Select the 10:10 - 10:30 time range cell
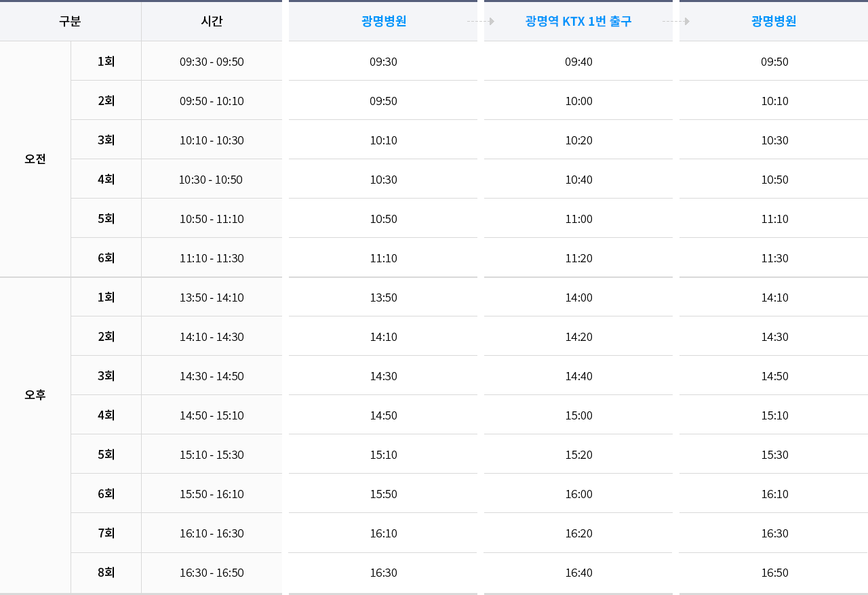 pos(212,140)
